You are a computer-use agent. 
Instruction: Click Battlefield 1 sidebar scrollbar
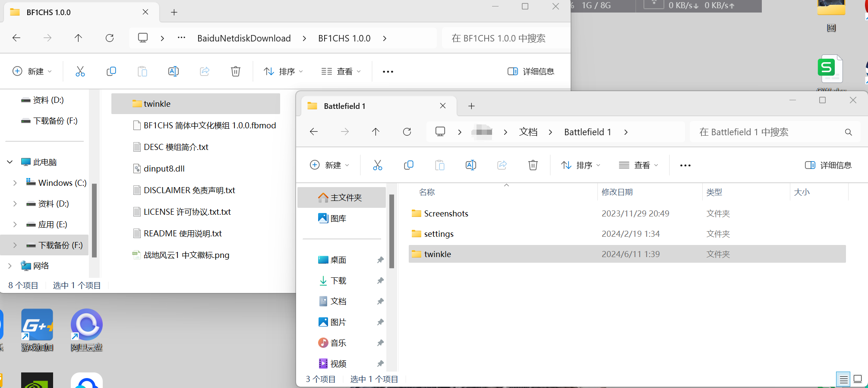391,231
